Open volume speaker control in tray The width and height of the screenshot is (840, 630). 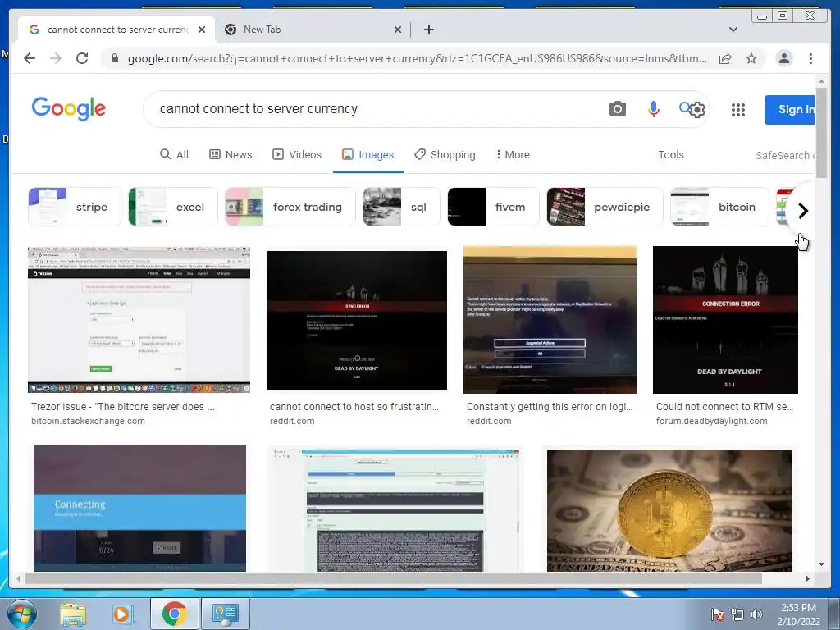pyautogui.click(x=756, y=614)
